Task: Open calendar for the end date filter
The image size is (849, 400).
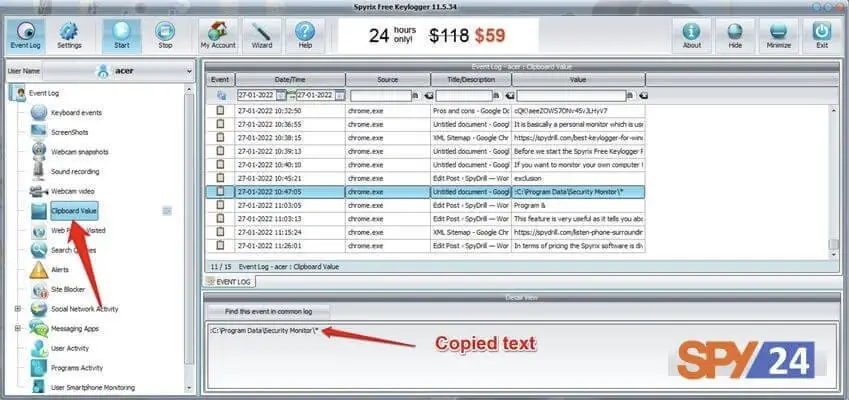Action: [339, 95]
